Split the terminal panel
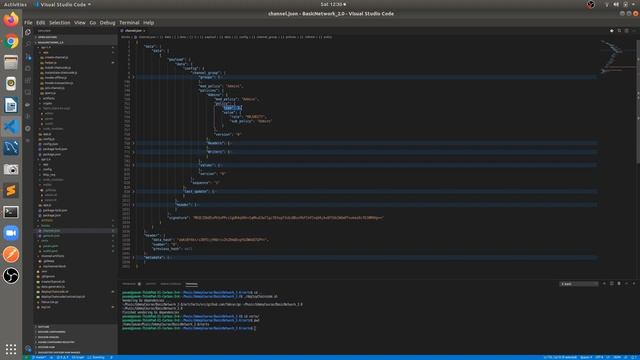This screenshot has width=640, height=360. (611, 284)
